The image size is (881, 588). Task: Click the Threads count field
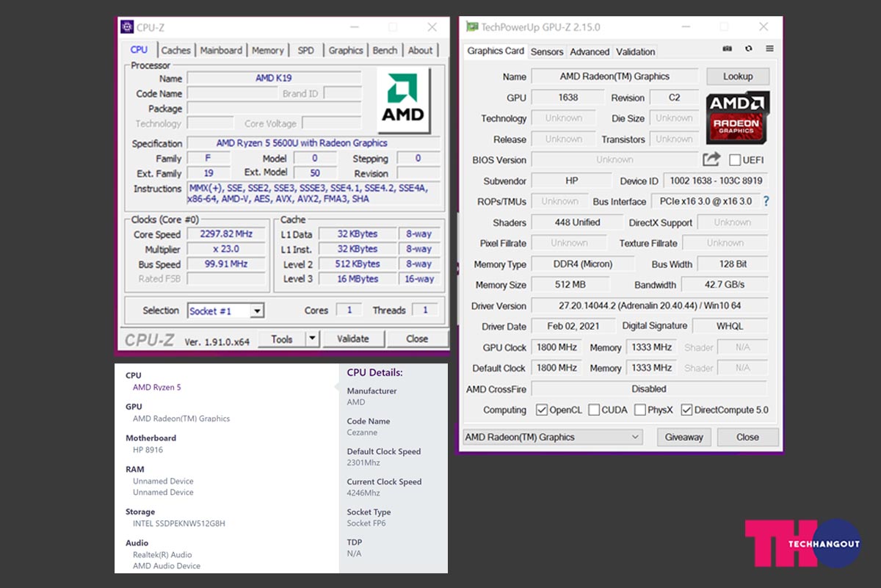(x=425, y=310)
